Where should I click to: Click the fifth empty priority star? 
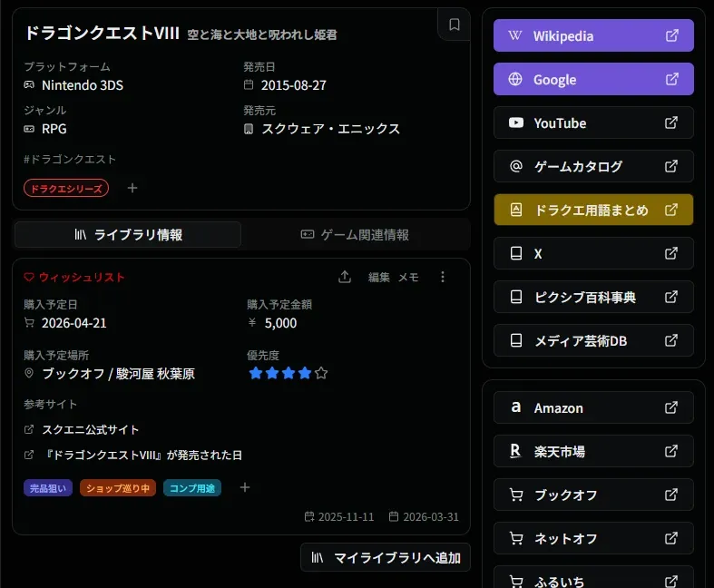[321, 374]
